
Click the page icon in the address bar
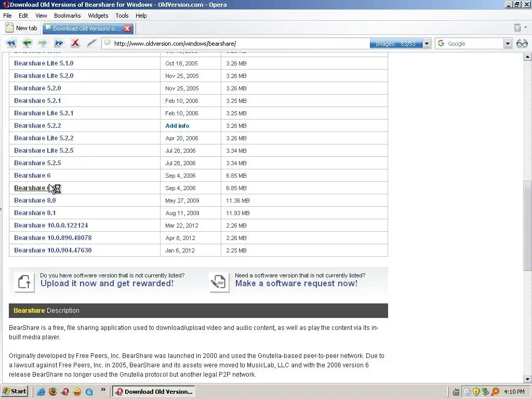[108, 43]
